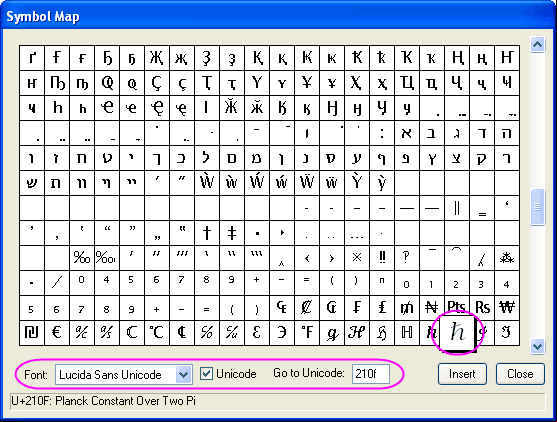
Task: Click the Go to Unicode input field
Action: tap(371, 374)
